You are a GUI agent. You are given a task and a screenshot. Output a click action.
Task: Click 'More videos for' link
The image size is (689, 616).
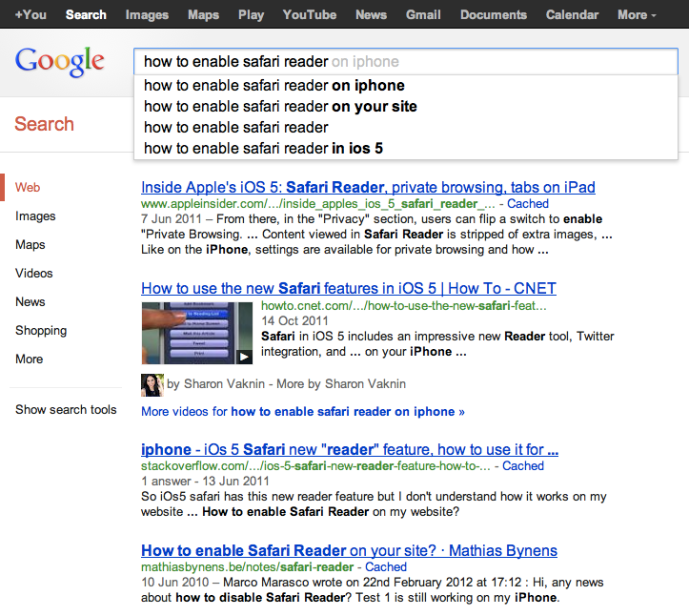click(302, 411)
